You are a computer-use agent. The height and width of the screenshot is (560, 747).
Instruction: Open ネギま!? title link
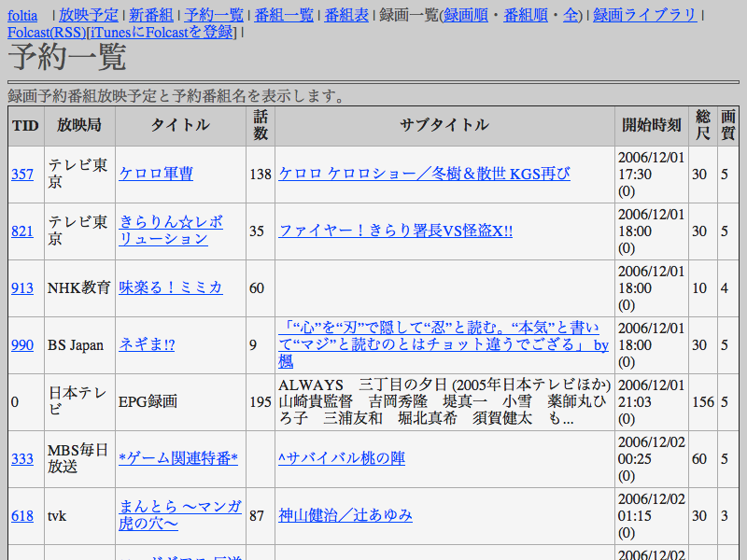[x=147, y=345]
